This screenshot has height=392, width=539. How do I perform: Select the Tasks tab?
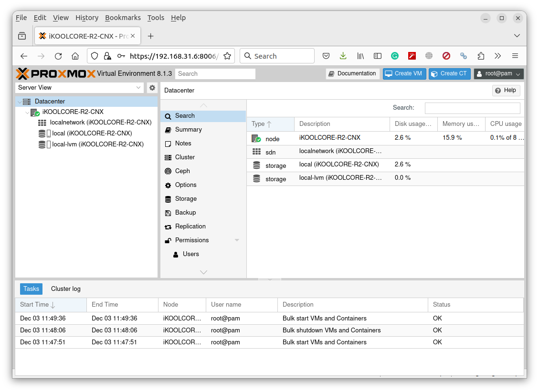(x=32, y=289)
